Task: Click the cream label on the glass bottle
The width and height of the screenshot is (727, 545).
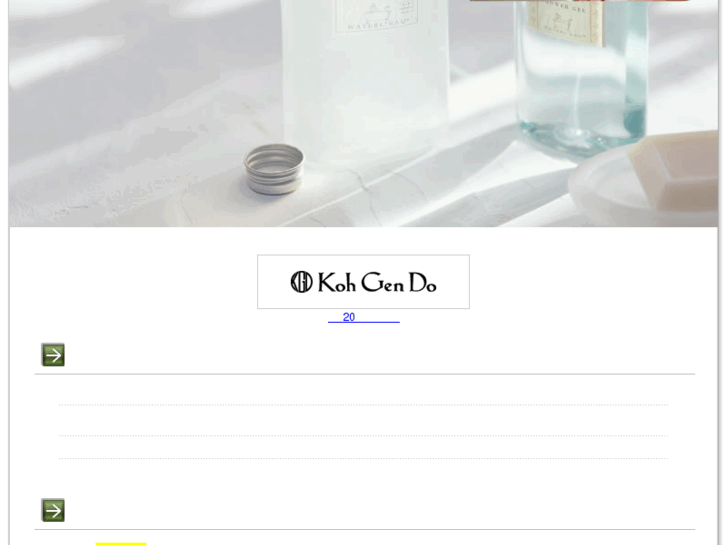Action: 565,21
